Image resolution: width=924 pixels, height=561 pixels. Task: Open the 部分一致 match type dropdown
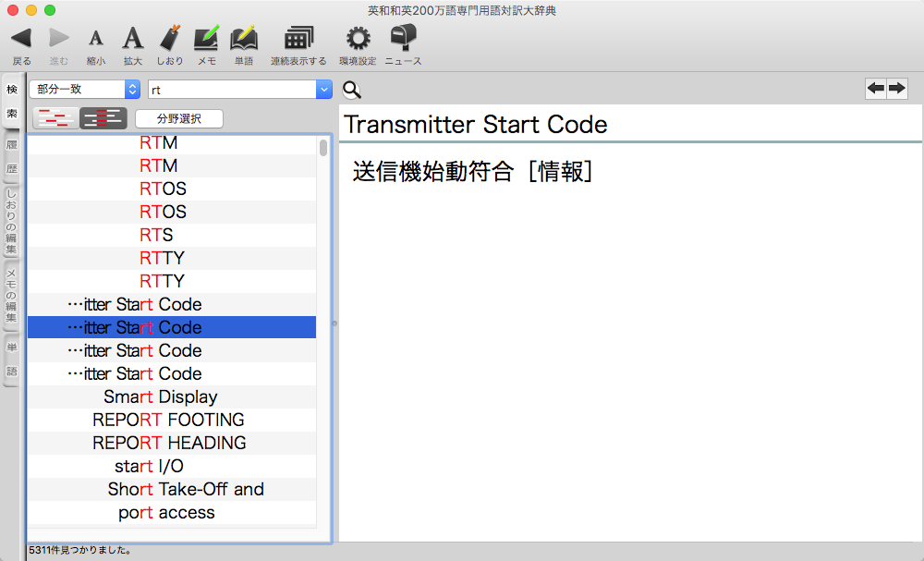point(83,90)
